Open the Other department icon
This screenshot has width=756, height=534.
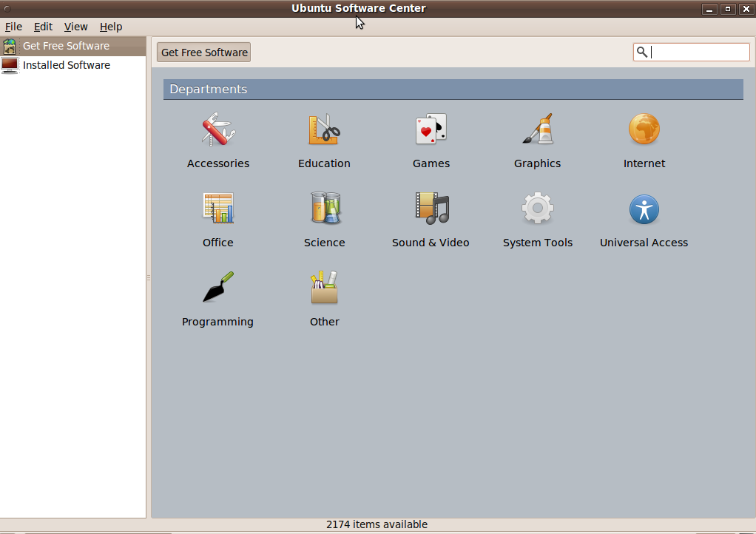pos(324,288)
